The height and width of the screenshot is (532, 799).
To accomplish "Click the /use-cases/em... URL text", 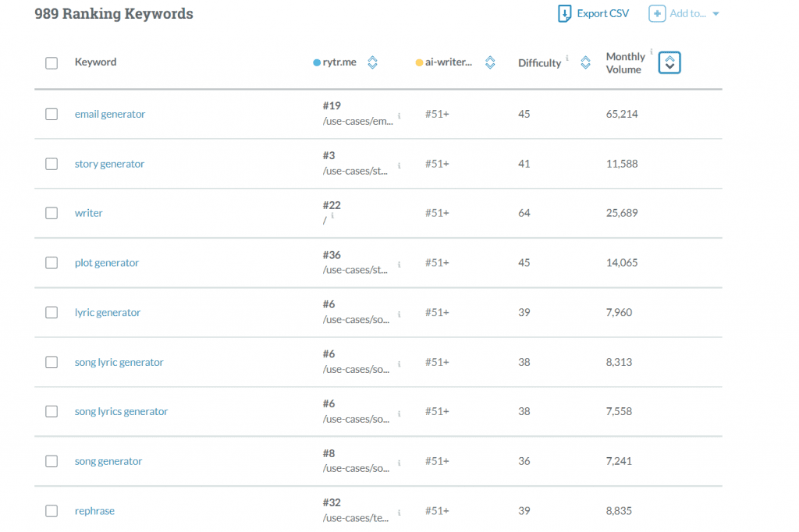I will (357, 122).
